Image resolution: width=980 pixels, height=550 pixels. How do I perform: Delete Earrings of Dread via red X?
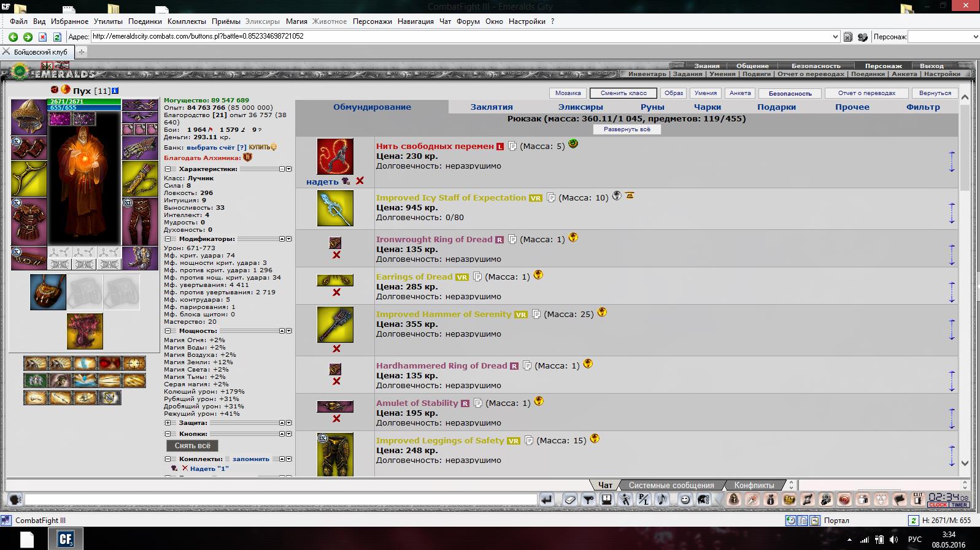336,292
